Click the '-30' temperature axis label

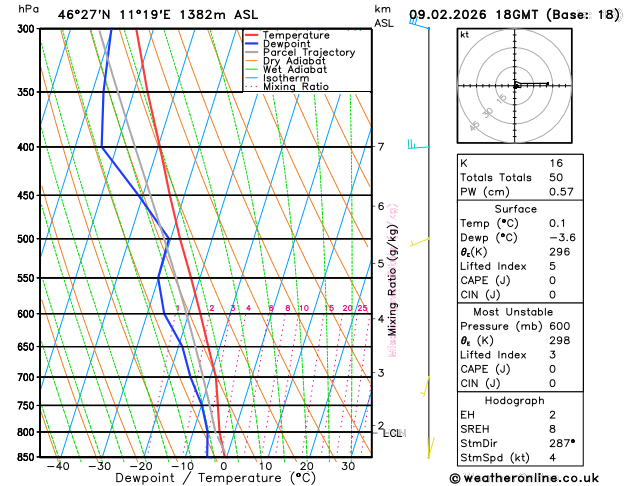pyautogui.click(x=99, y=466)
